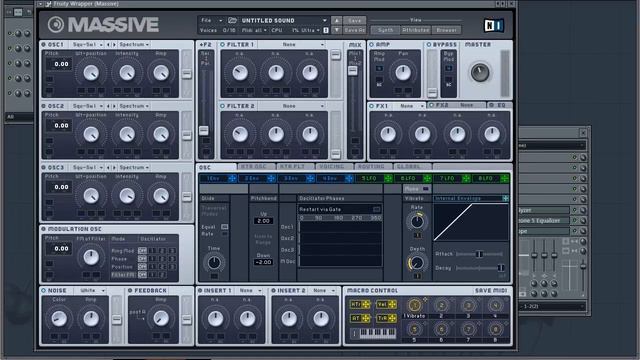Toggle Filter 1 power

pos(222,44)
